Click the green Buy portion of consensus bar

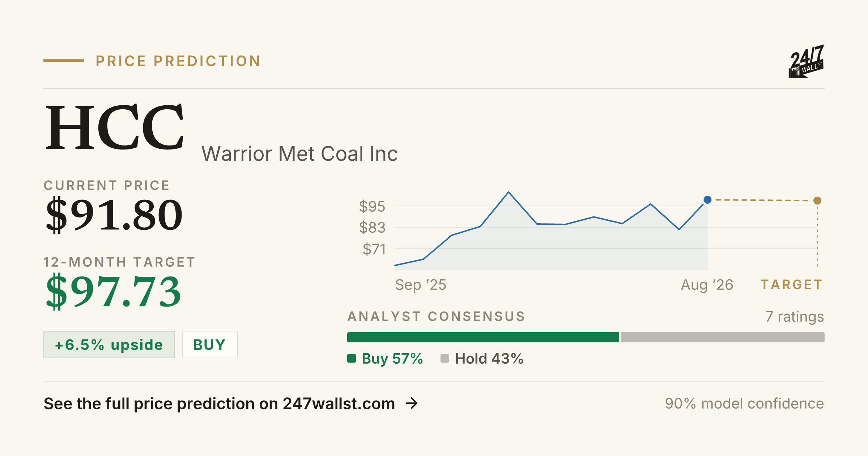483,337
